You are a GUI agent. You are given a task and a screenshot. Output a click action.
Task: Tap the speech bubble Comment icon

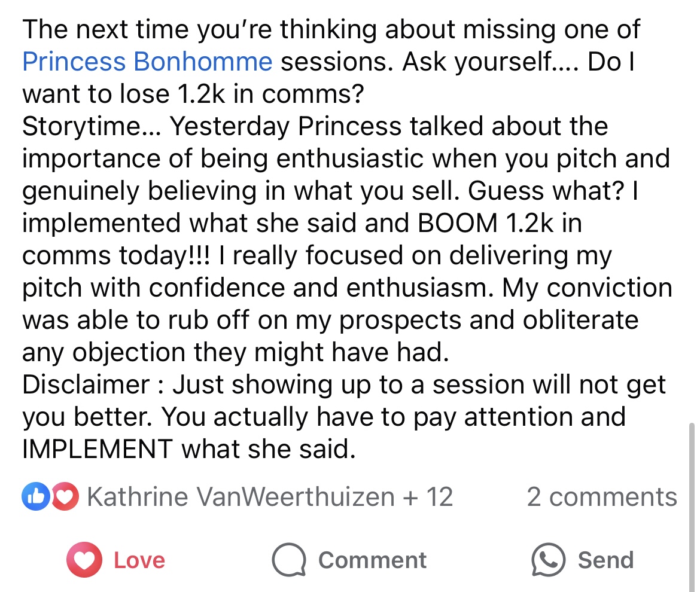(290, 560)
